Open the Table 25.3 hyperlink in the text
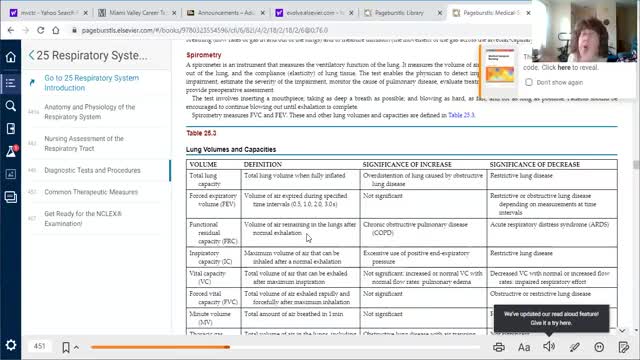The width and height of the screenshot is (640, 360). point(461,116)
